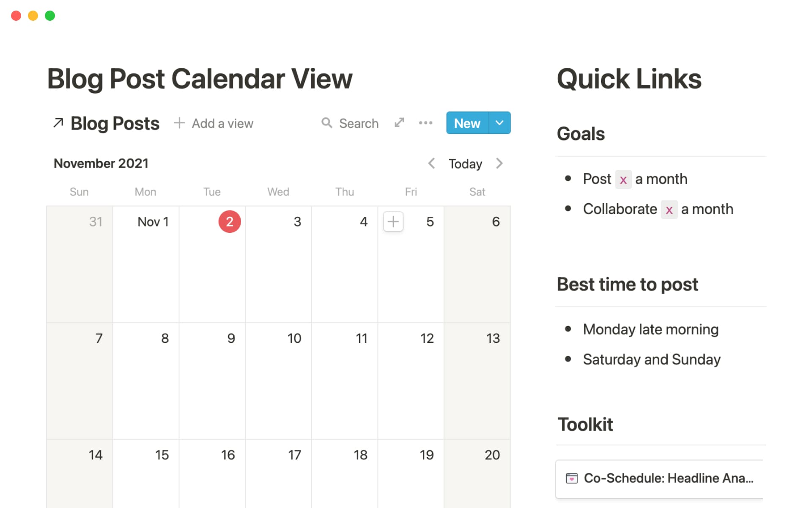Open the ellipsis options menu
This screenshot has height=508, width=812.
(x=425, y=123)
